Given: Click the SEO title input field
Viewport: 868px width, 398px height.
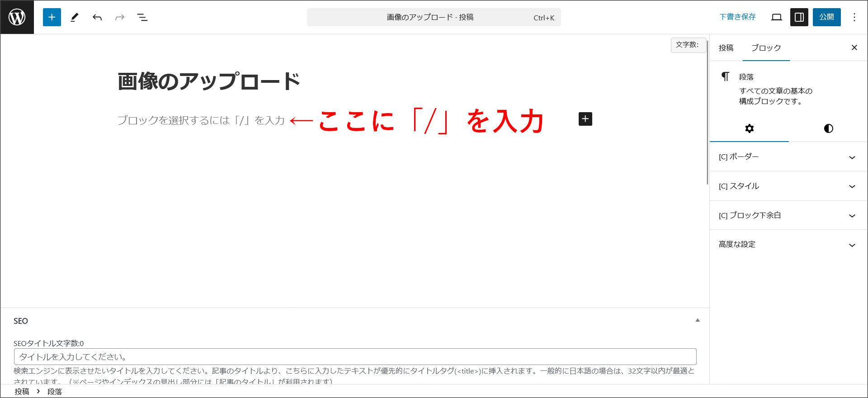Looking at the screenshot, I should tap(355, 357).
